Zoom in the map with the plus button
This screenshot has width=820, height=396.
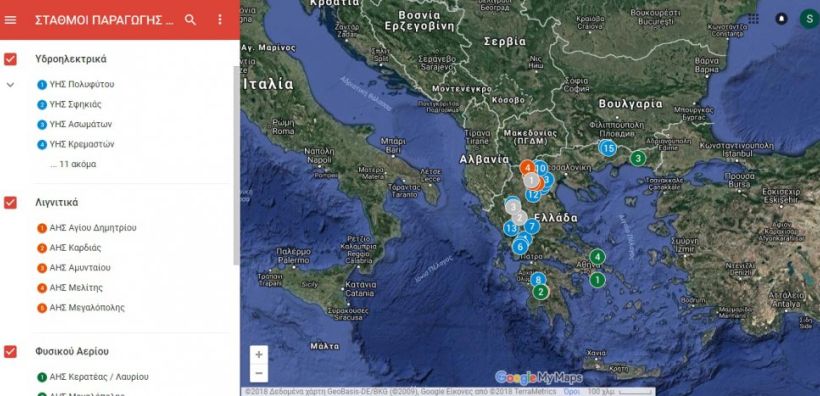(x=259, y=355)
